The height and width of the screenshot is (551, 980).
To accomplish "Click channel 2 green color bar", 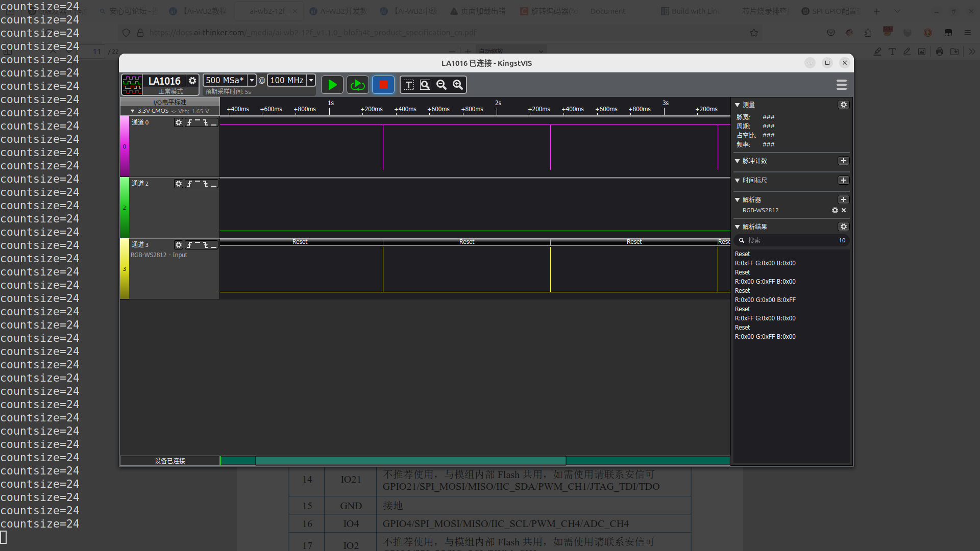I will 124,208.
